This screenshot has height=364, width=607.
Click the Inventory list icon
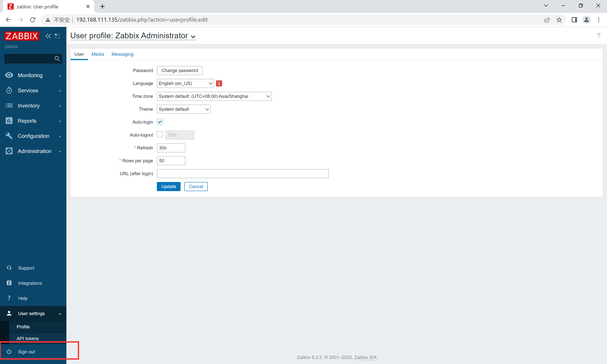pos(9,105)
